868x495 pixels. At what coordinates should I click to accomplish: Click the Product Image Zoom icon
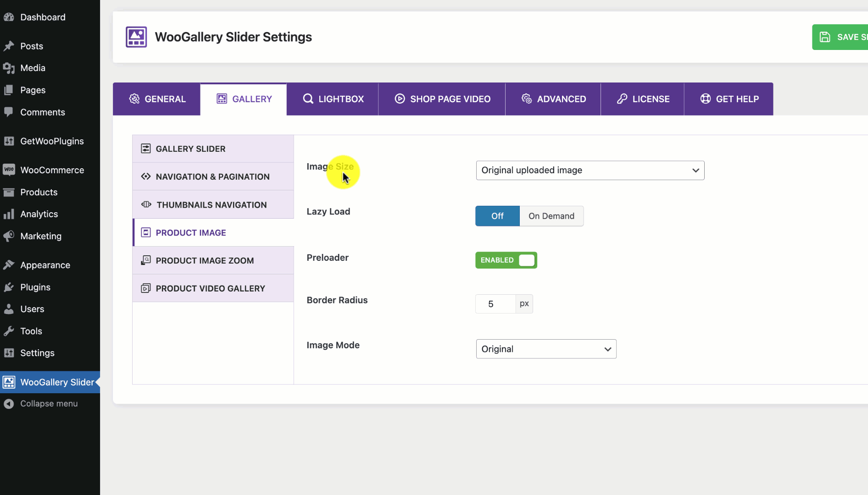click(146, 260)
